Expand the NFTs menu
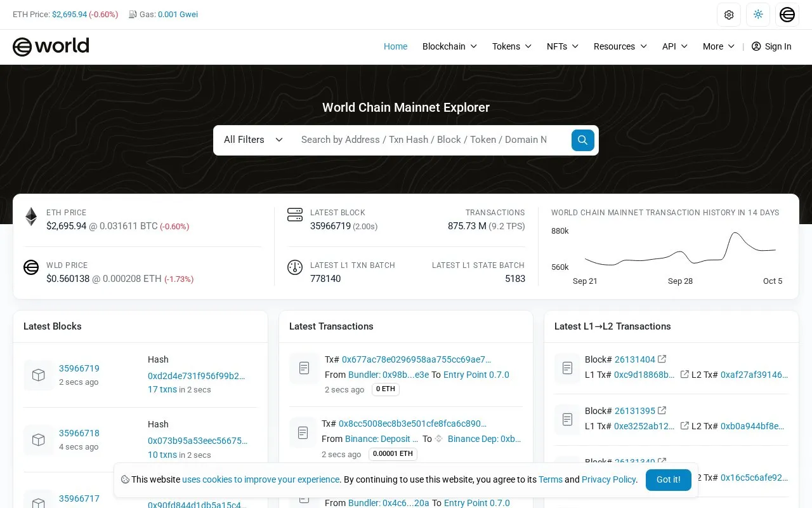Viewport: 812px width, 508px height. (x=563, y=46)
